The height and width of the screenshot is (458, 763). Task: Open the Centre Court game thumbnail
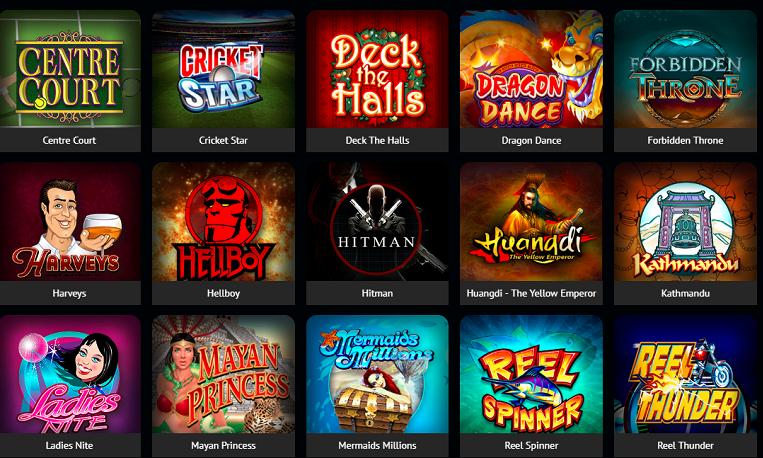pos(70,69)
